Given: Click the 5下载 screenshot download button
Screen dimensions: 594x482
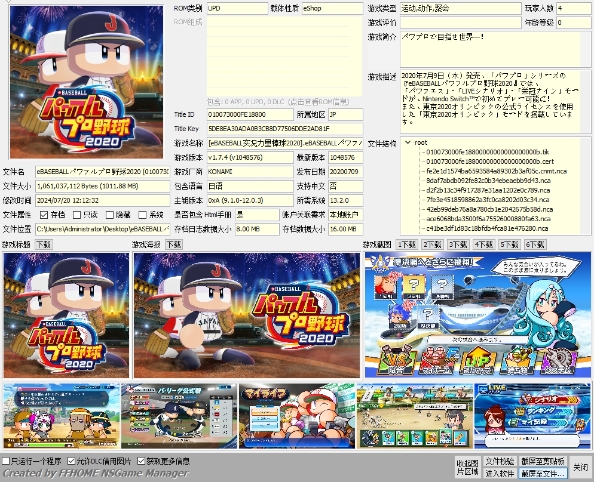Looking at the screenshot, I should 509,244.
